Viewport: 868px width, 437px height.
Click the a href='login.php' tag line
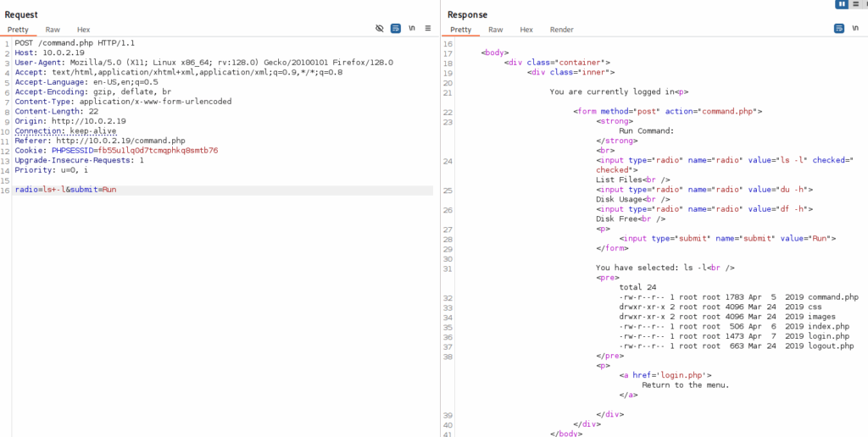click(x=665, y=375)
